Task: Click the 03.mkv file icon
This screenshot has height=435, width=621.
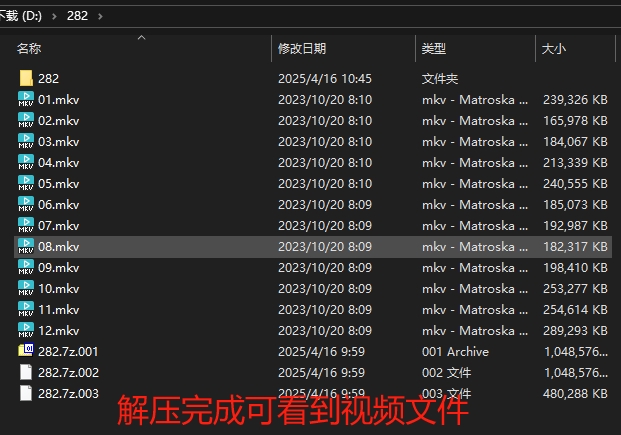Action: coord(26,141)
